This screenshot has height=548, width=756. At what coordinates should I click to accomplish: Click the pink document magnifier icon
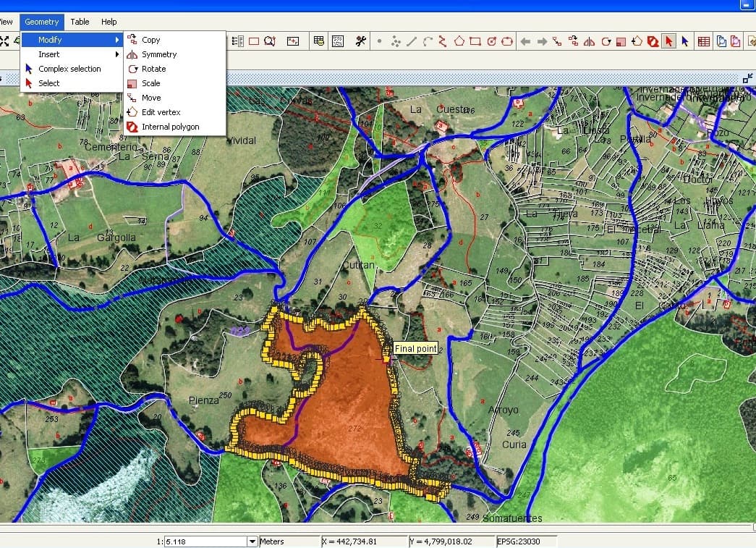click(735, 41)
